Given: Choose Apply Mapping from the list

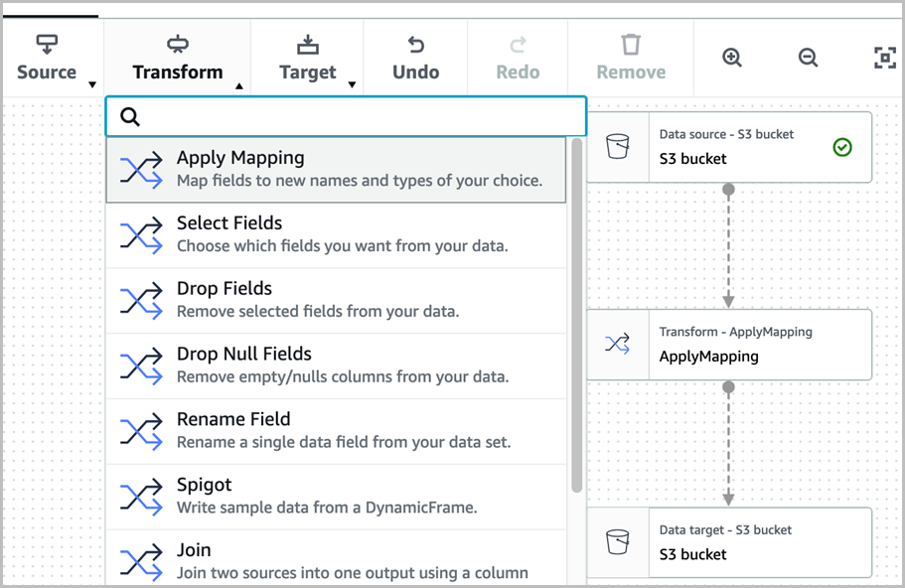Looking at the screenshot, I should (x=336, y=170).
